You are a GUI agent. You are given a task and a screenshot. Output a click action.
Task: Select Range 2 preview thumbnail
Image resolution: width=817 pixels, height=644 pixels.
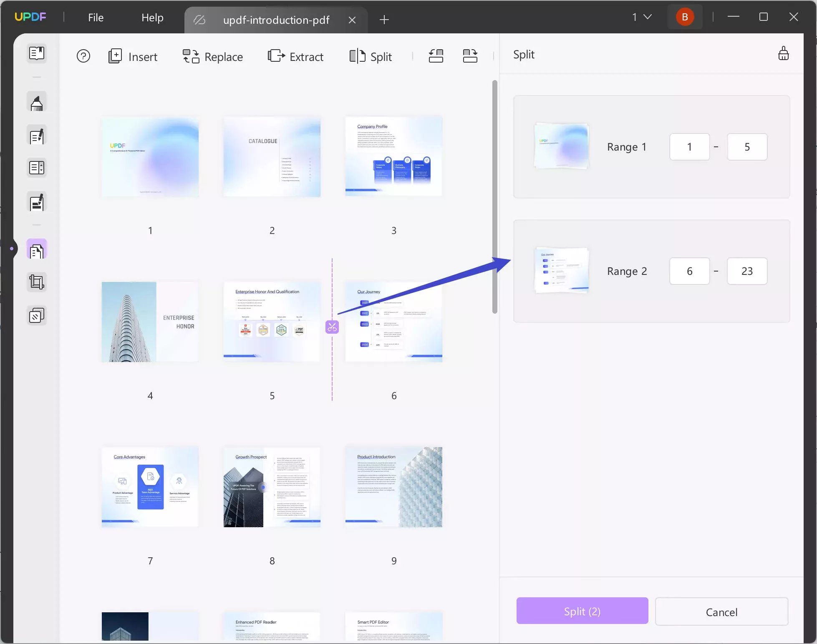(x=562, y=270)
